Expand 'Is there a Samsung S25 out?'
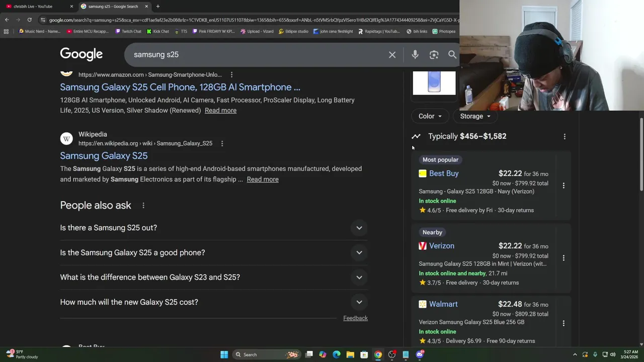The image size is (644, 362). [x=214, y=228]
